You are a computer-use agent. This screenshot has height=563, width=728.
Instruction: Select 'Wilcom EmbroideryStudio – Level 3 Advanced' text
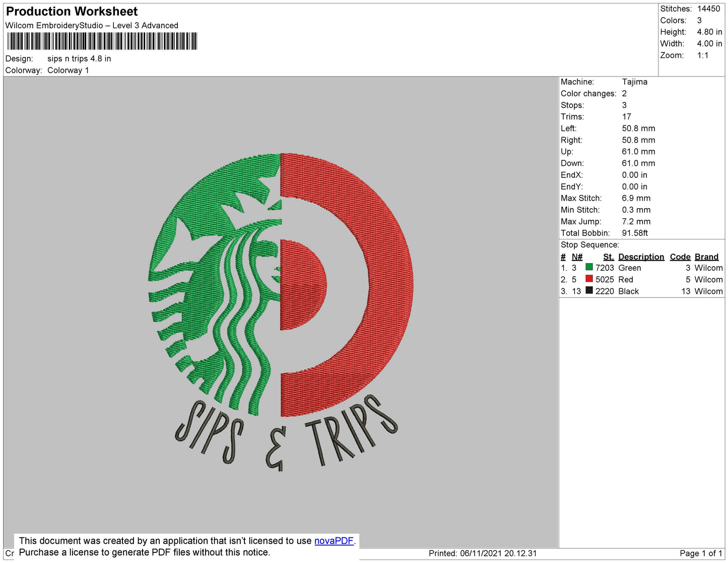tap(92, 26)
